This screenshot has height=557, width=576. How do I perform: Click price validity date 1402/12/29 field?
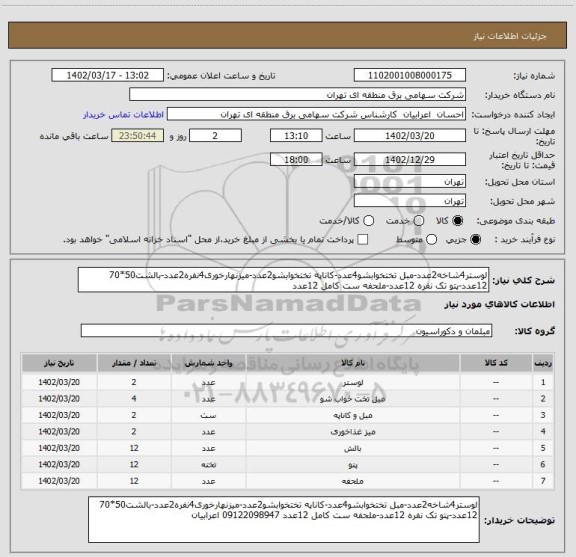(410, 159)
